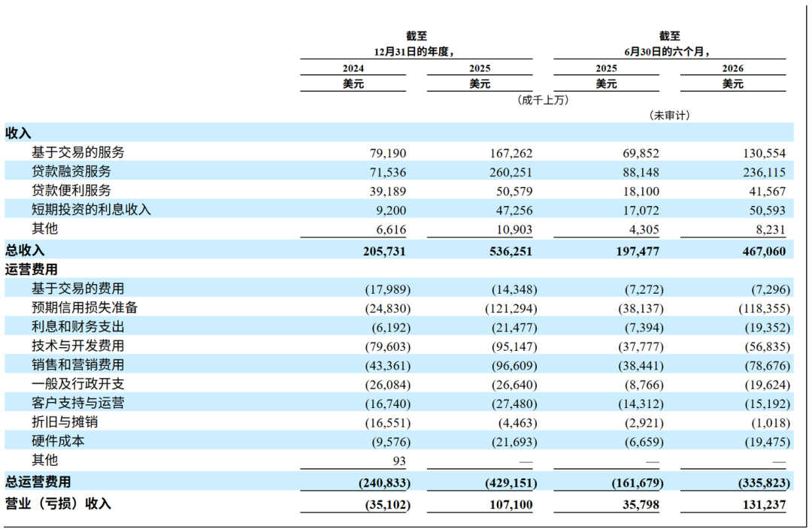Select the 2026 column header
812x532 pixels.
733,68
